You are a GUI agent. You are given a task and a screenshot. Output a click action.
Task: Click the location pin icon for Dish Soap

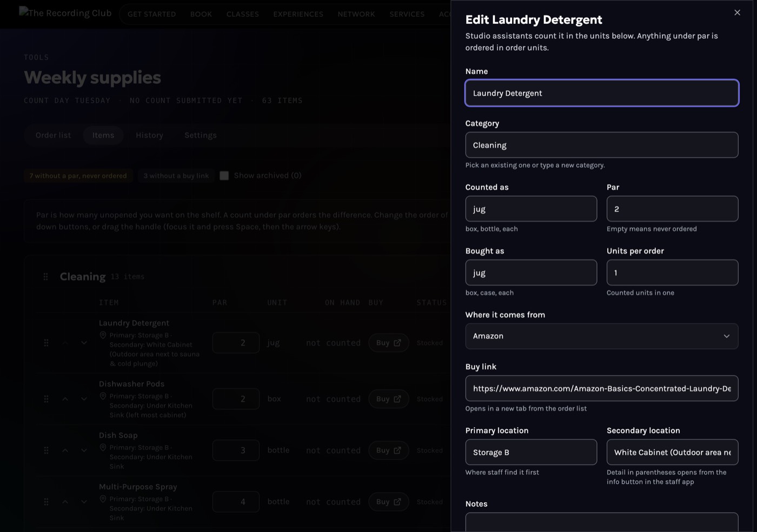pos(103,448)
